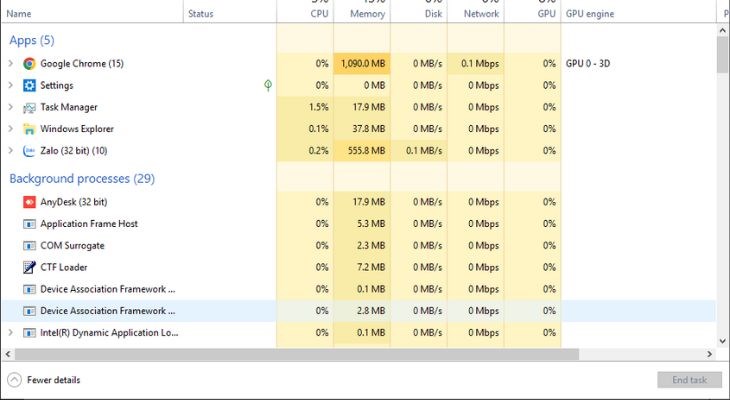Select the CTF Loader process
This screenshot has width=730, height=400.
point(64,267)
